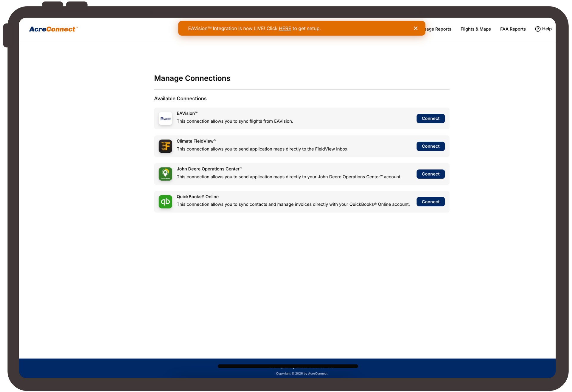
Task: Connect the EAVision integration
Action: pos(430,118)
